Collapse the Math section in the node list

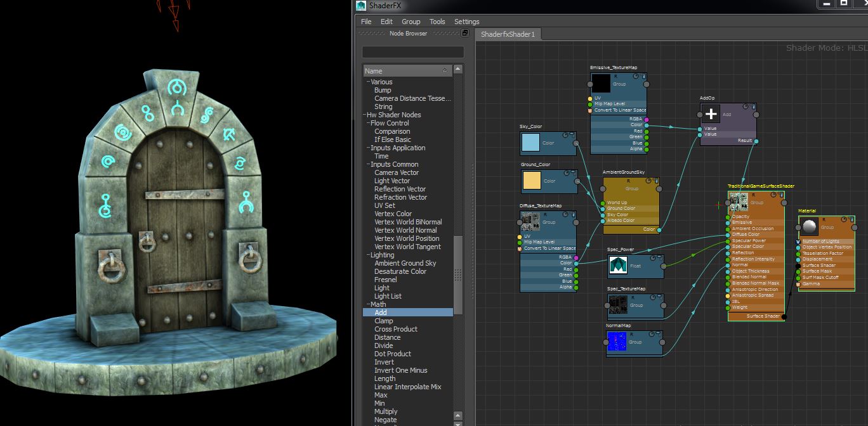pos(368,304)
